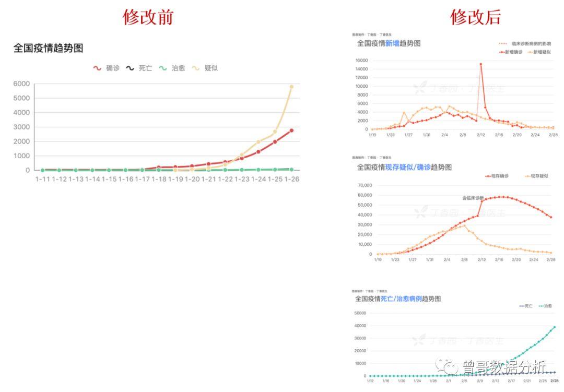Click the 16000 y-axis label in 新增 chart
The image size is (564, 392).
coord(361,61)
